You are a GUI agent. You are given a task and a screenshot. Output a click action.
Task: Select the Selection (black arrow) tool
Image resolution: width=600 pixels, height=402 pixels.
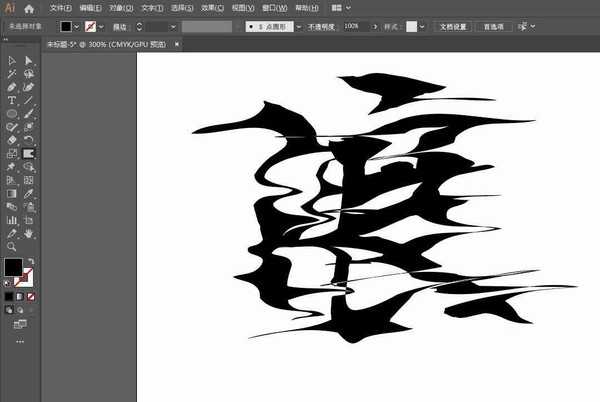(12, 61)
